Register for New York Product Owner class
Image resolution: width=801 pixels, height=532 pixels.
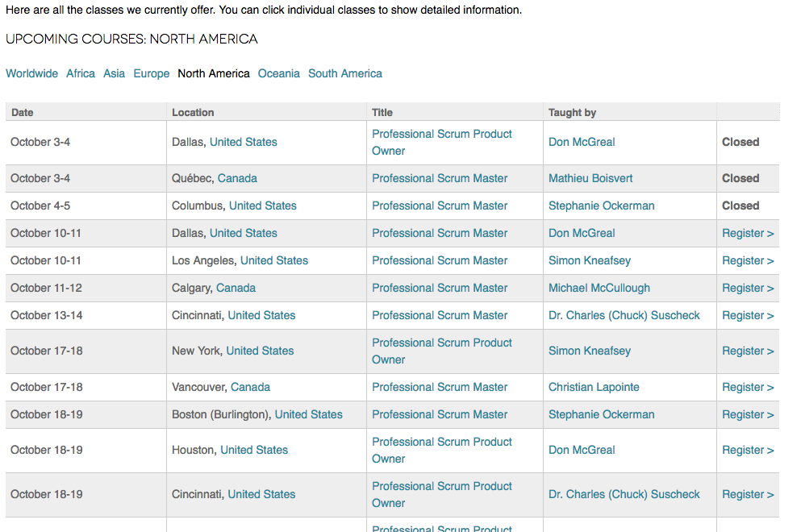click(x=748, y=351)
